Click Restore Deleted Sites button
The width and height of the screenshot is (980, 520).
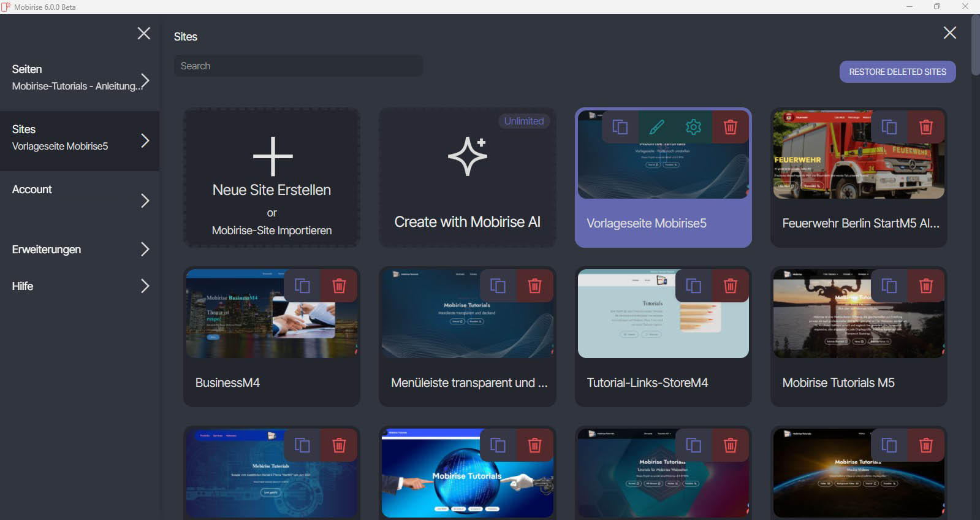(x=897, y=72)
